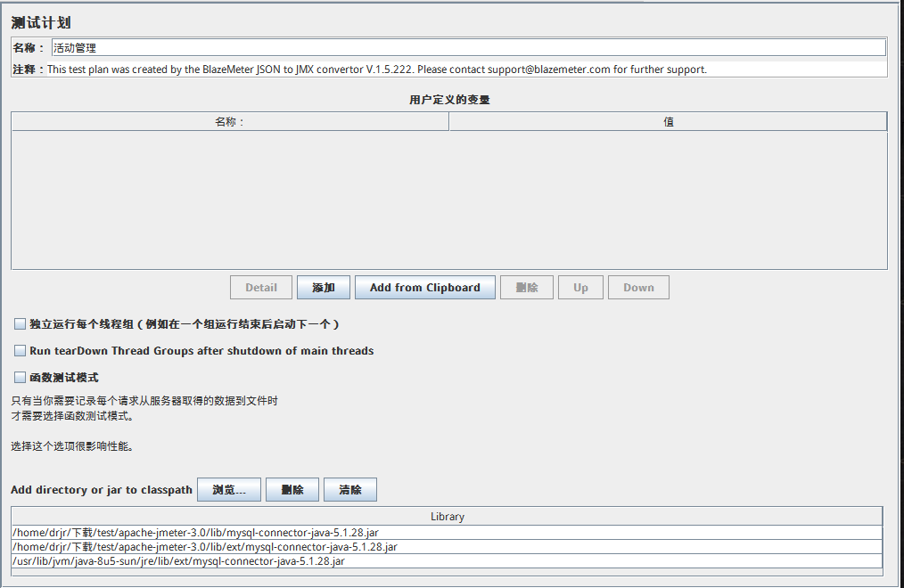904x588 pixels.
Task: Click the 测试计划 panel title
Action: click(x=41, y=23)
